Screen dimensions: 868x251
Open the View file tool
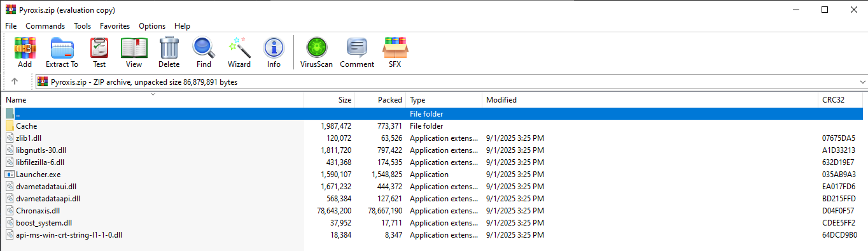(x=134, y=52)
